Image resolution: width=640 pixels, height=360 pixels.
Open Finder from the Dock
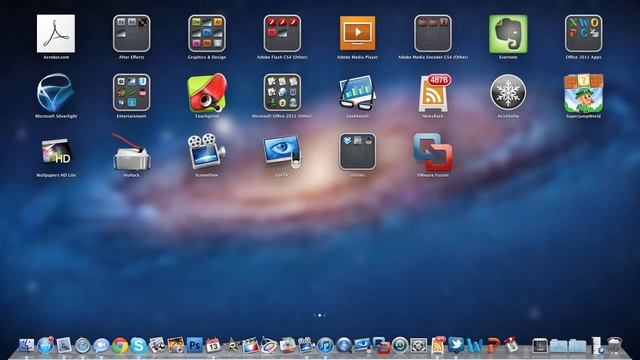[x=27, y=345]
